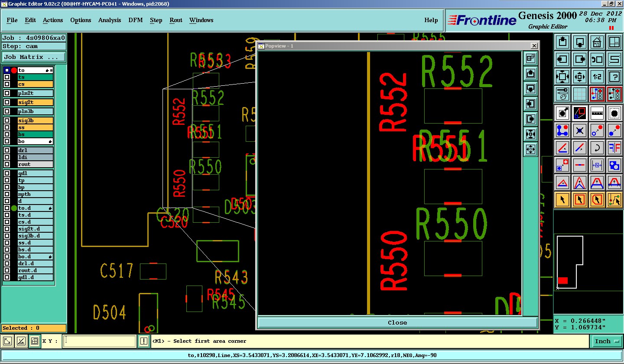The image size is (624, 364).
Task: Open the tools and palette settings icon
Action: tap(562, 94)
